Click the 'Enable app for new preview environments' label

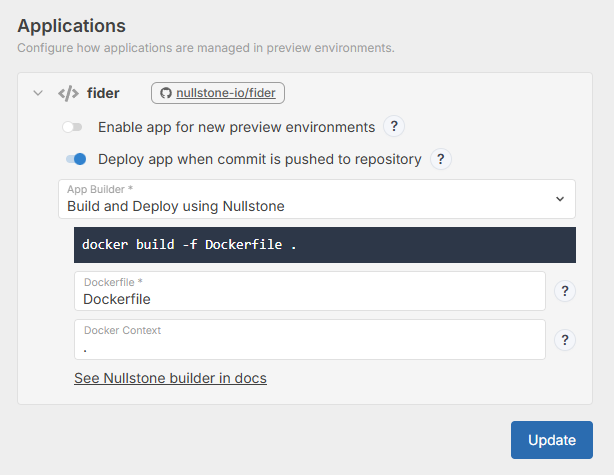(x=236, y=127)
